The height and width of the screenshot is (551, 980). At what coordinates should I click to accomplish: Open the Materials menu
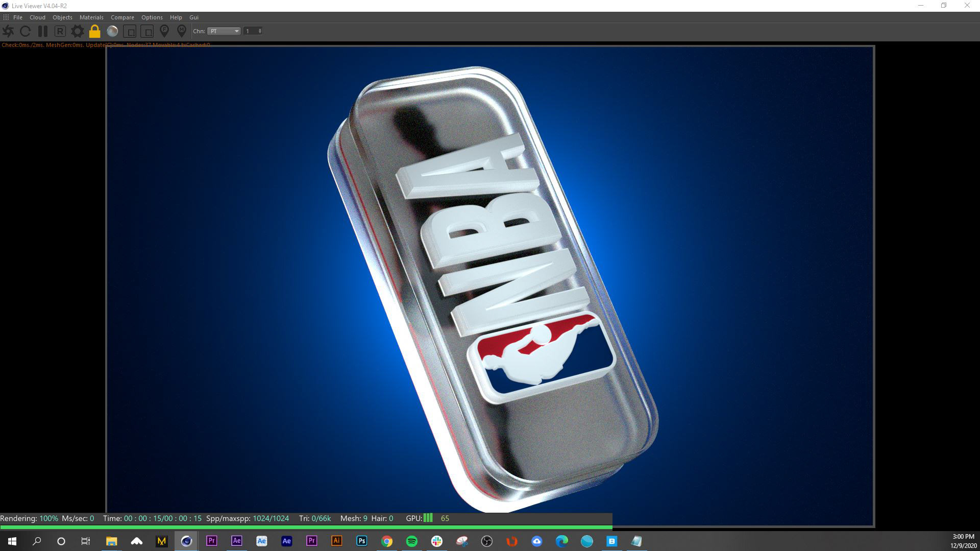click(91, 17)
